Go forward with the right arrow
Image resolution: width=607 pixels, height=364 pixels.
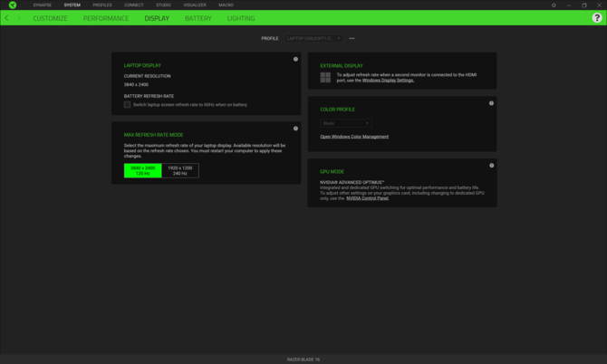click(x=18, y=18)
